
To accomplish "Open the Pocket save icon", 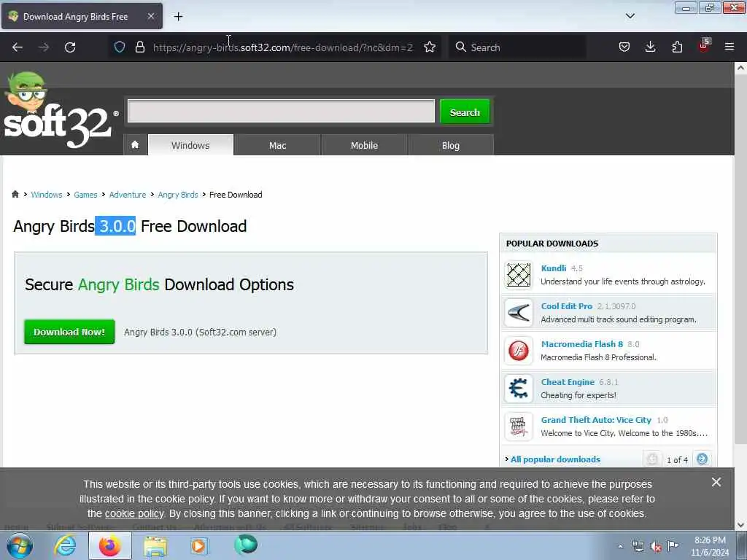I will click(x=624, y=47).
